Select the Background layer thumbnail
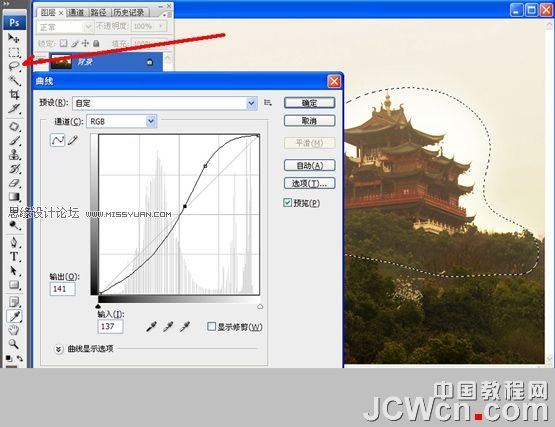The height and width of the screenshot is (427, 555). 61,62
